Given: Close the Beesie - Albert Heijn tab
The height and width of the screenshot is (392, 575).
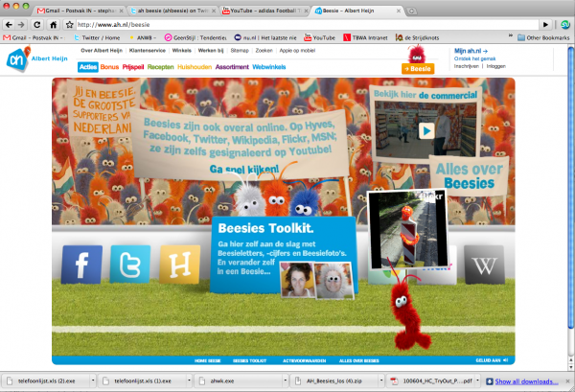Looking at the screenshot, I should (x=399, y=11).
